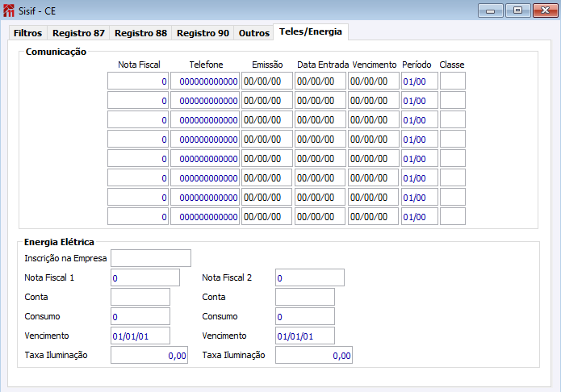Click Data Entrada field in eighth row
The height and width of the screenshot is (392, 561).
tap(320, 216)
